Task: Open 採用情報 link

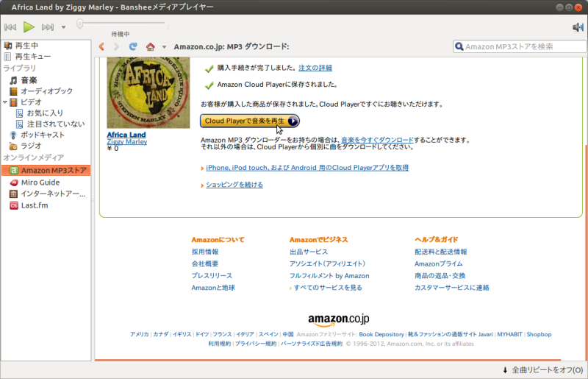Action: 205,252
